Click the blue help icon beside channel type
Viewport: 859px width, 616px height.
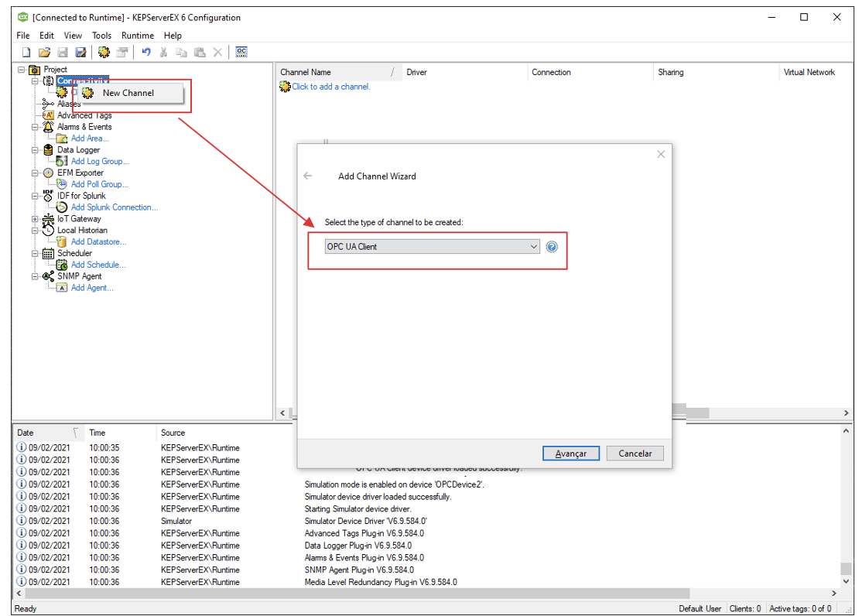tap(552, 247)
